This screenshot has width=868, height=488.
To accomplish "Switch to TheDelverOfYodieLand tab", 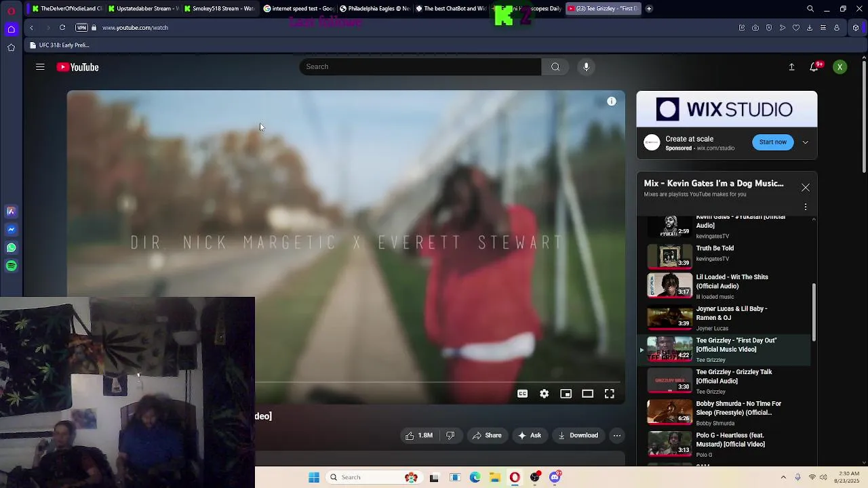I will [67, 9].
